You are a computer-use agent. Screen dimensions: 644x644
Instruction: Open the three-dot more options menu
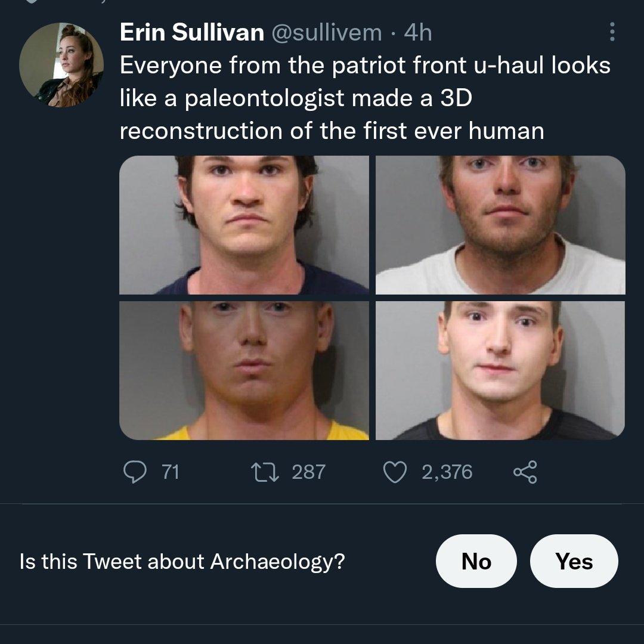(x=612, y=32)
